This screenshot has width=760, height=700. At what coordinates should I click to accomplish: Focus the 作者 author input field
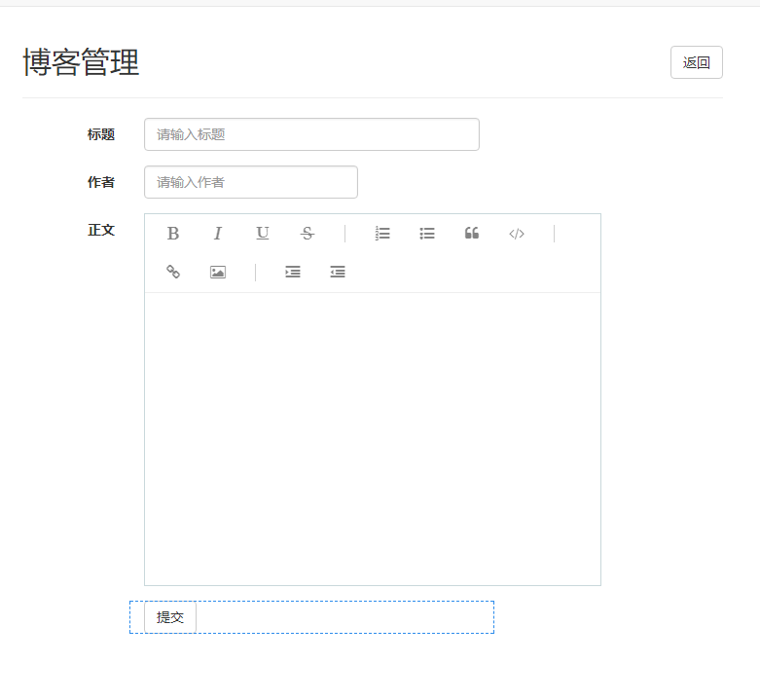click(251, 182)
